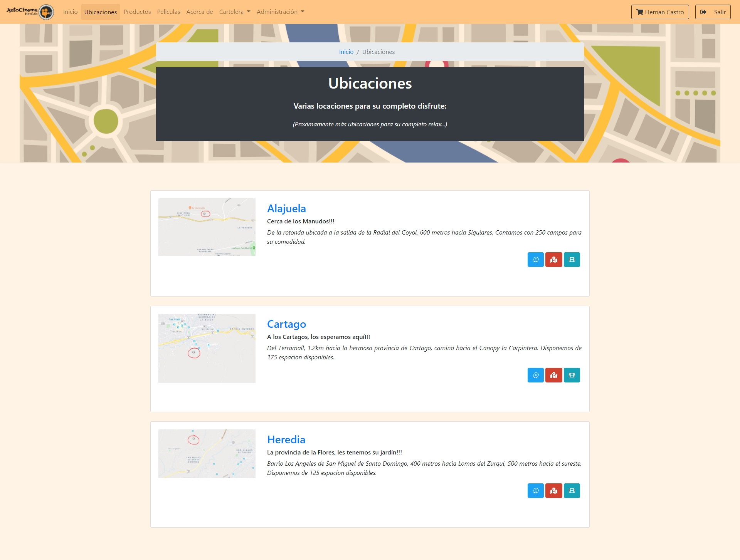Expand the Cartelera dropdown menu
Viewport: 740px width, 560px height.
tap(234, 12)
